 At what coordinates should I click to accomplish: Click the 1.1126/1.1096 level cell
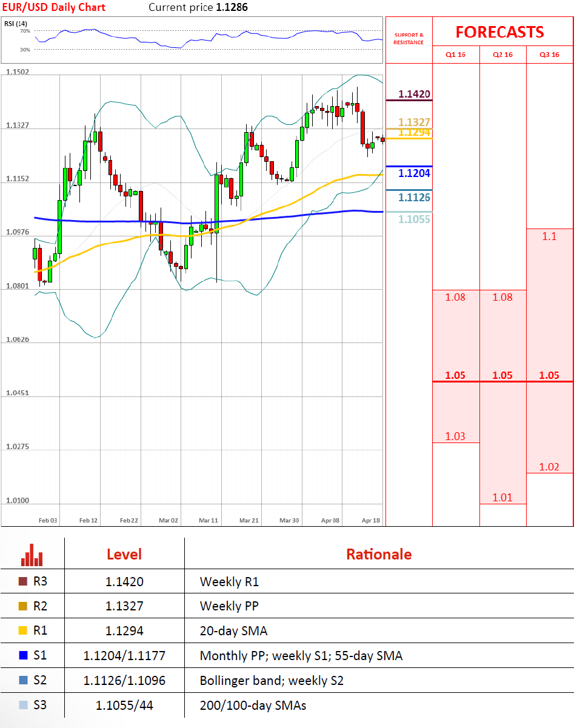(124, 681)
